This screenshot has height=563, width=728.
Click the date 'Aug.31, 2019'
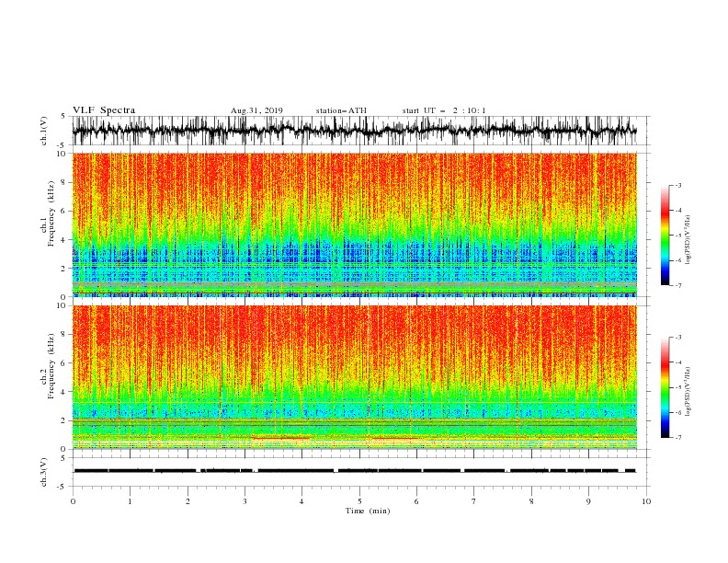(x=256, y=110)
